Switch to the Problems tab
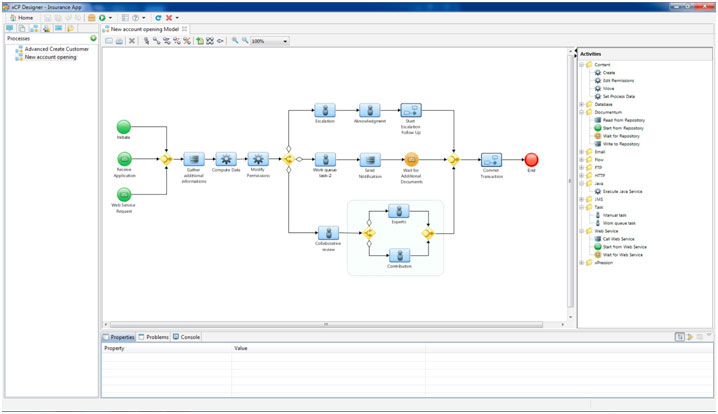 pos(154,337)
